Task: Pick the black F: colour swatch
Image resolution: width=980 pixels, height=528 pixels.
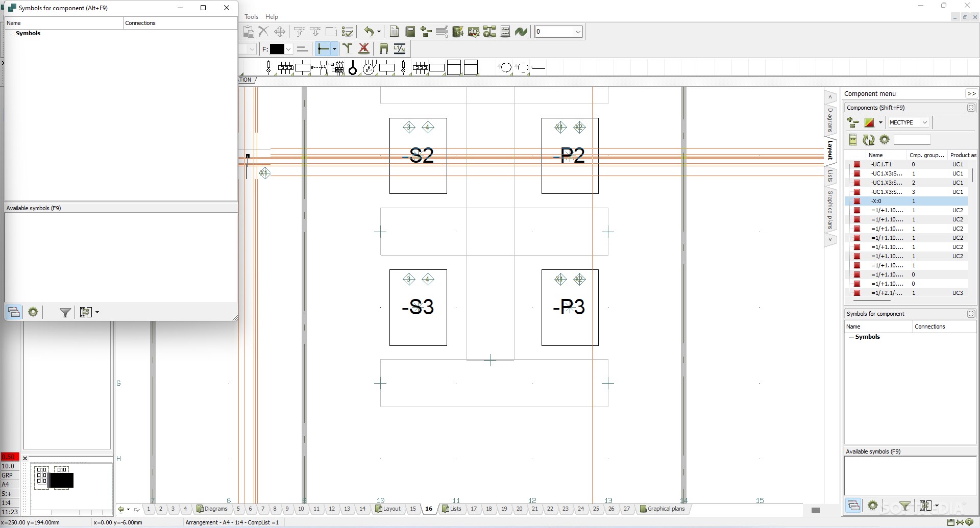Action: tap(277, 49)
